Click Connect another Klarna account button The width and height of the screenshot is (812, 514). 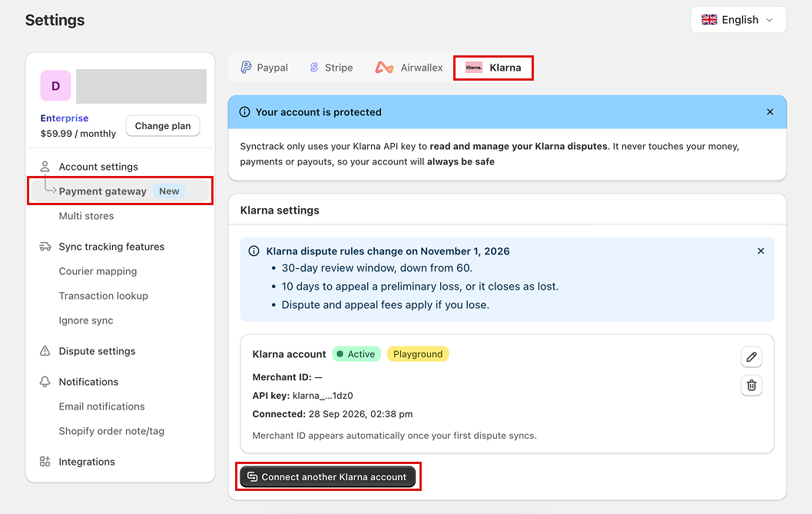(328, 476)
